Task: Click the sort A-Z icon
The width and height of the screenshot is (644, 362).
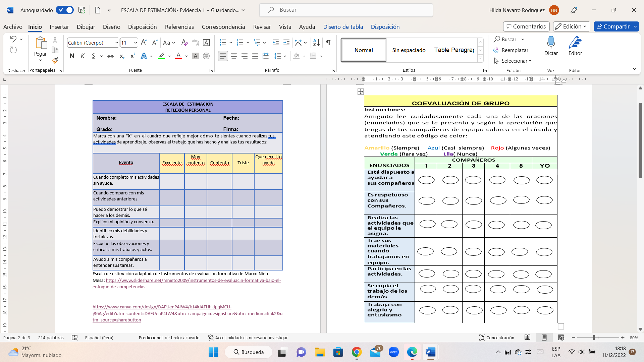Action: [316, 43]
